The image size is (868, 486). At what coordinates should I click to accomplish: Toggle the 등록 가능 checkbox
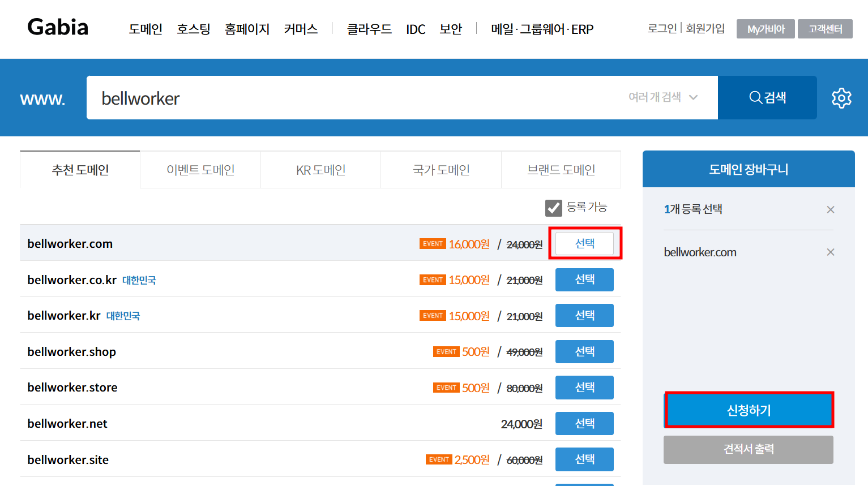553,208
